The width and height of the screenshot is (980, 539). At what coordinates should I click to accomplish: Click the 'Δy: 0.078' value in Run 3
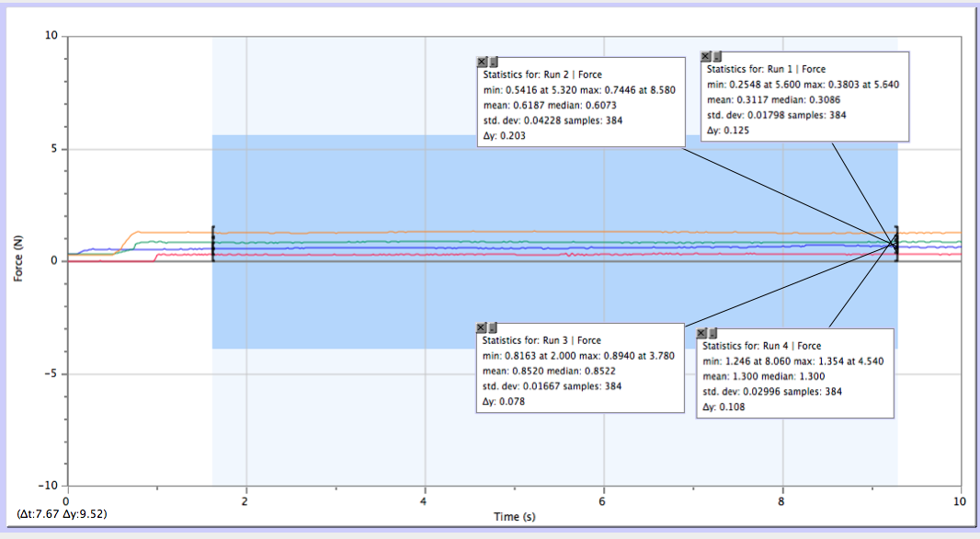point(503,401)
